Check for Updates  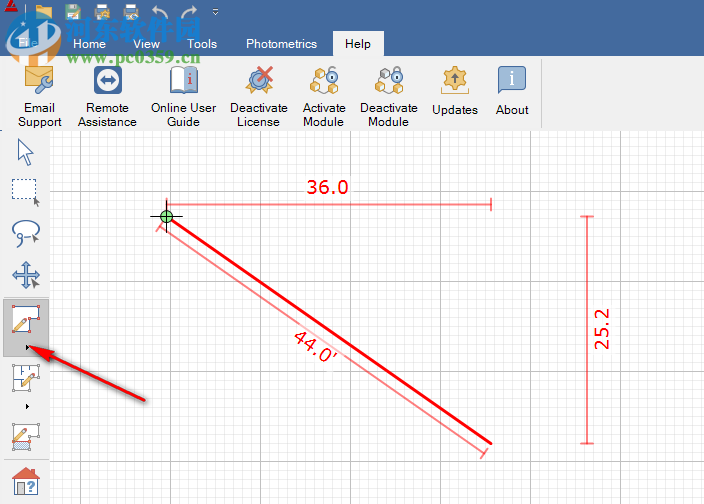(x=455, y=91)
